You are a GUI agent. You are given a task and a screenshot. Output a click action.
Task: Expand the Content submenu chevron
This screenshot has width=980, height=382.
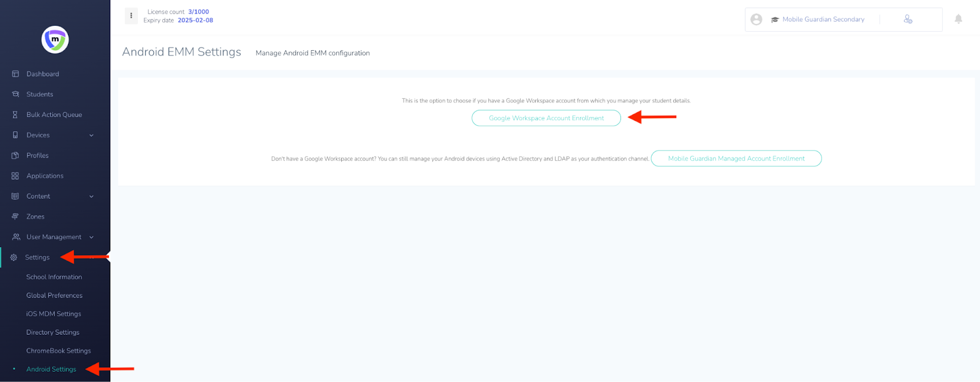pos(91,196)
